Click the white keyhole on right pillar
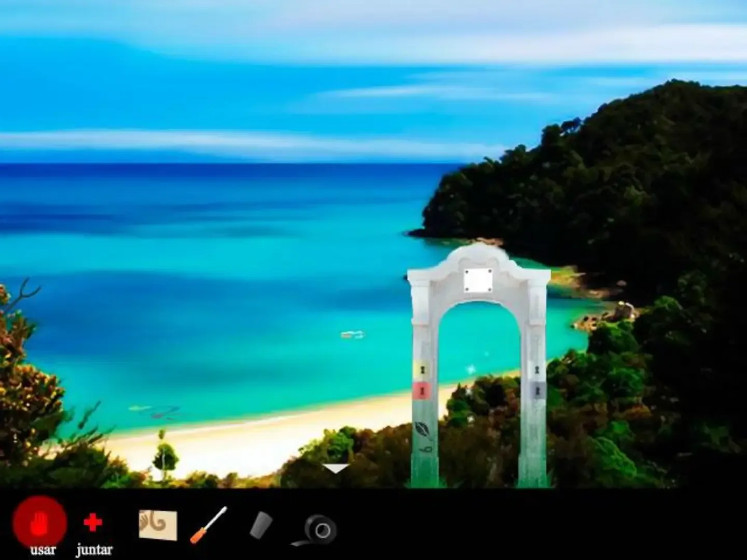Viewport: 747px width, 560px height. click(x=537, y=370)
